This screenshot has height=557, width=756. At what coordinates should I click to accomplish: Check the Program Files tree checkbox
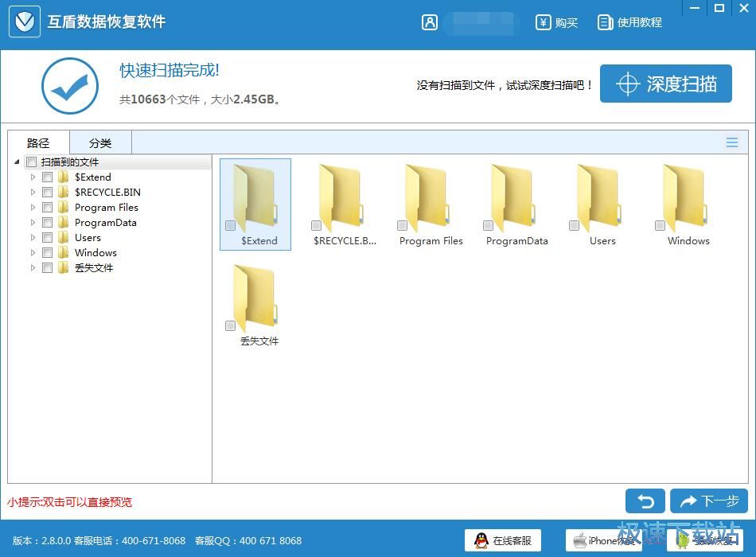pos(47,208)
